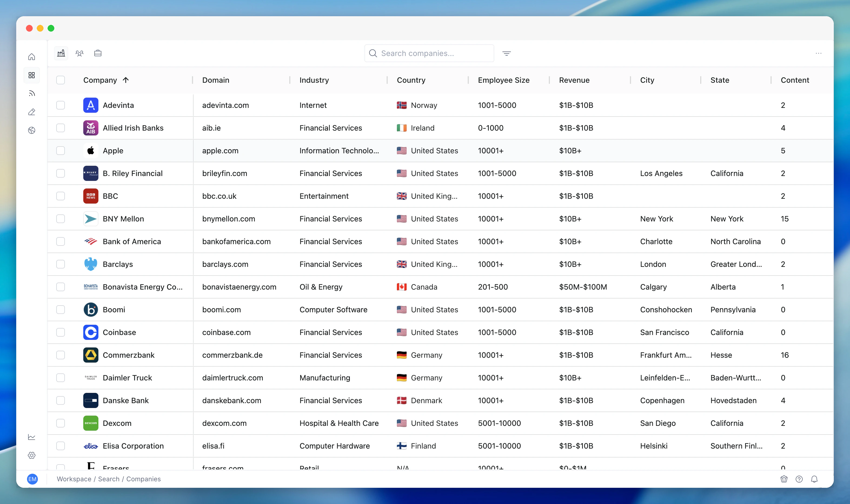Click the Oil & Energy industry cell

(321, 287)
